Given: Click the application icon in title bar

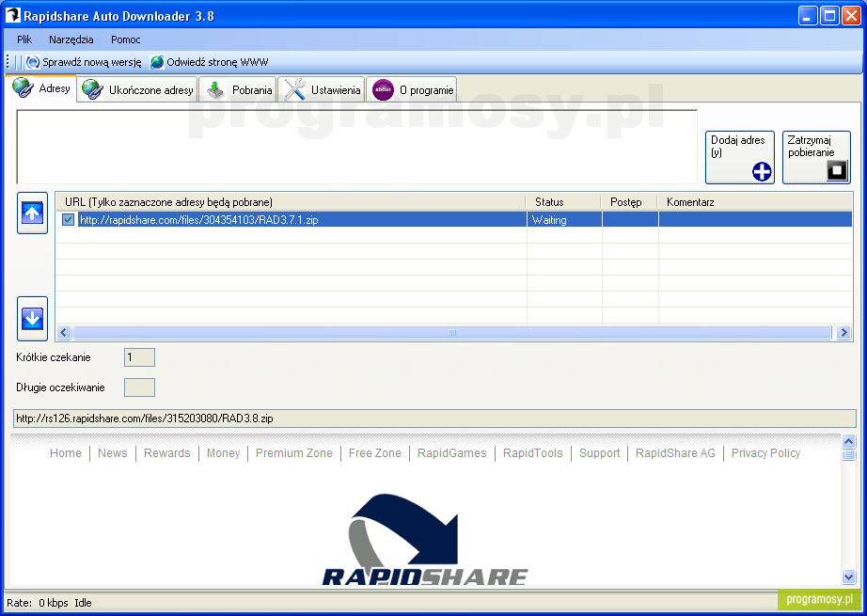Looking at the screenshot, I should (13, 15).
